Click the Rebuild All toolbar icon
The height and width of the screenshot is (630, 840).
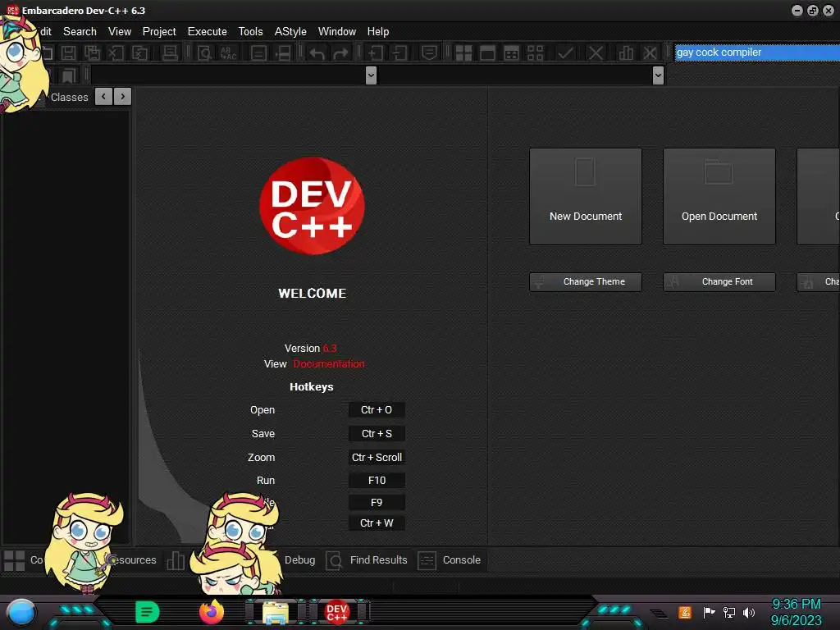tap(535, 53)
